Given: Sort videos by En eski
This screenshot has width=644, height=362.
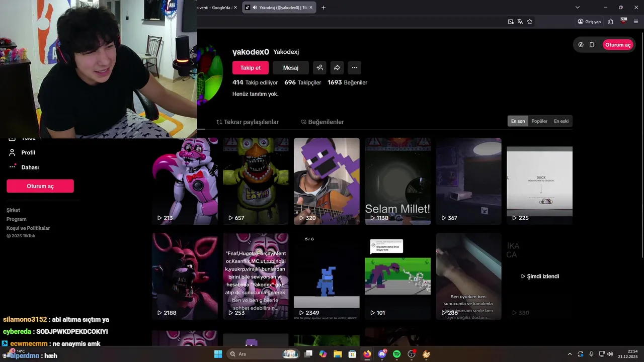Looking at the screenshot, I should pos(561,121).
